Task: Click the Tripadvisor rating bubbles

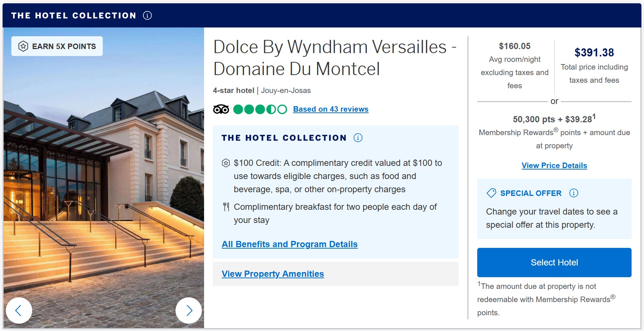Action: [x=260, y=109]
